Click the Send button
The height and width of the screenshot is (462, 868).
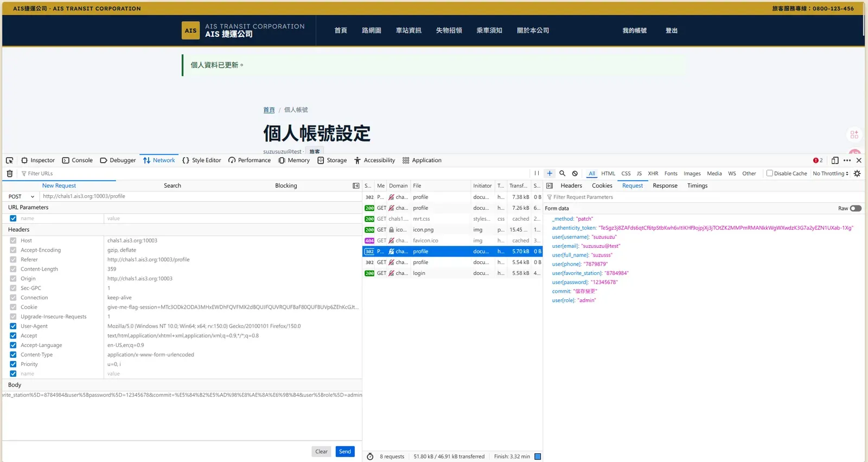pyautogui.click(x=345, y=452)
